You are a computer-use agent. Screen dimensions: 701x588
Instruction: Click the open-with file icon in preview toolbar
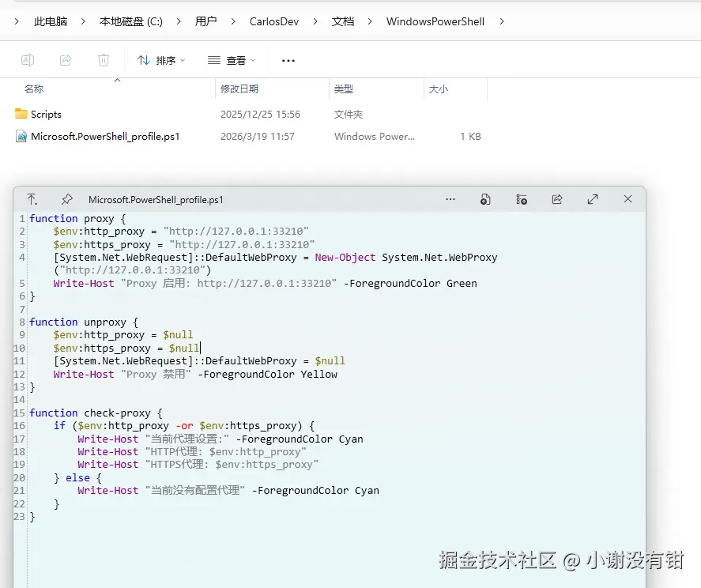(485, 199)
